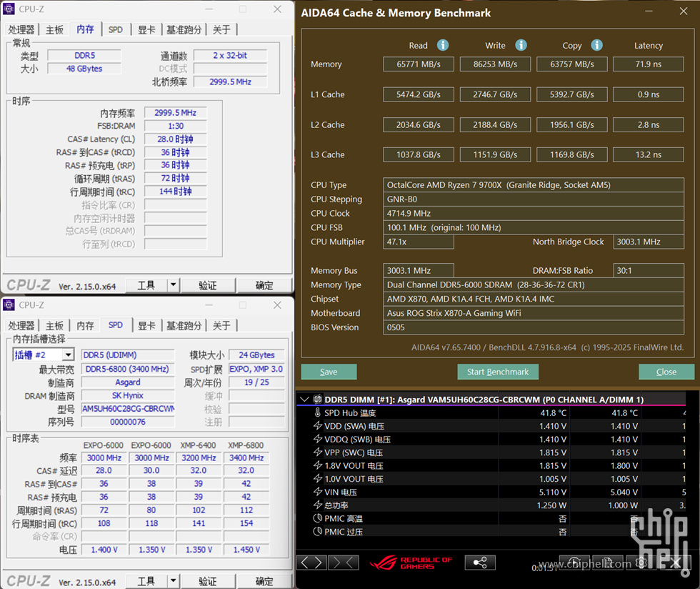Click the SK Hynix DRAM 制造商 value
700x589 pixels.
(x=127, y=395)
